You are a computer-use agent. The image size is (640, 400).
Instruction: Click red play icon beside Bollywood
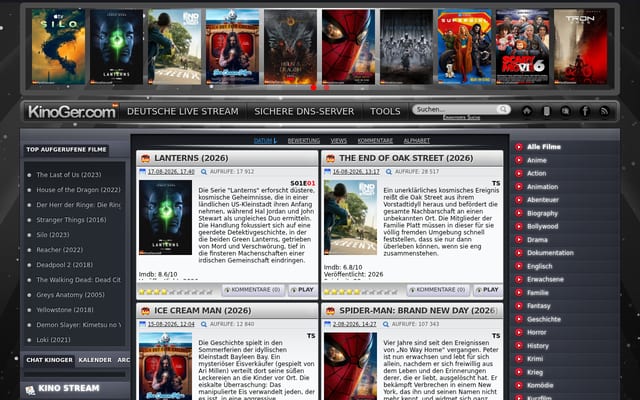point(519,227)
